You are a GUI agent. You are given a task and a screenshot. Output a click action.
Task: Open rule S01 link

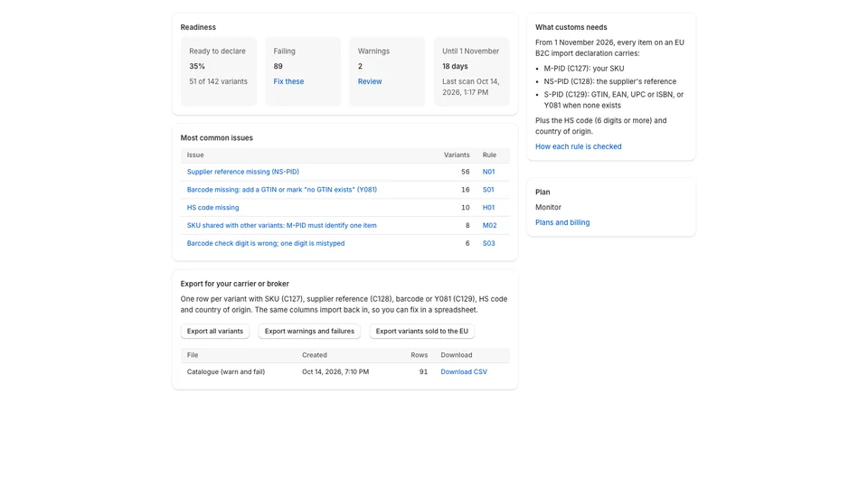(488, 189)
